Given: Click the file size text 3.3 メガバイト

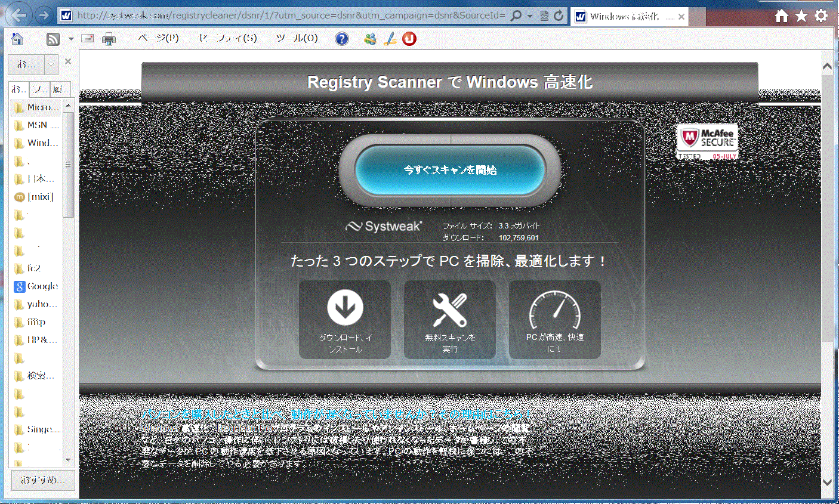Looking at the screenshot, I should click(x=519, y=226).
